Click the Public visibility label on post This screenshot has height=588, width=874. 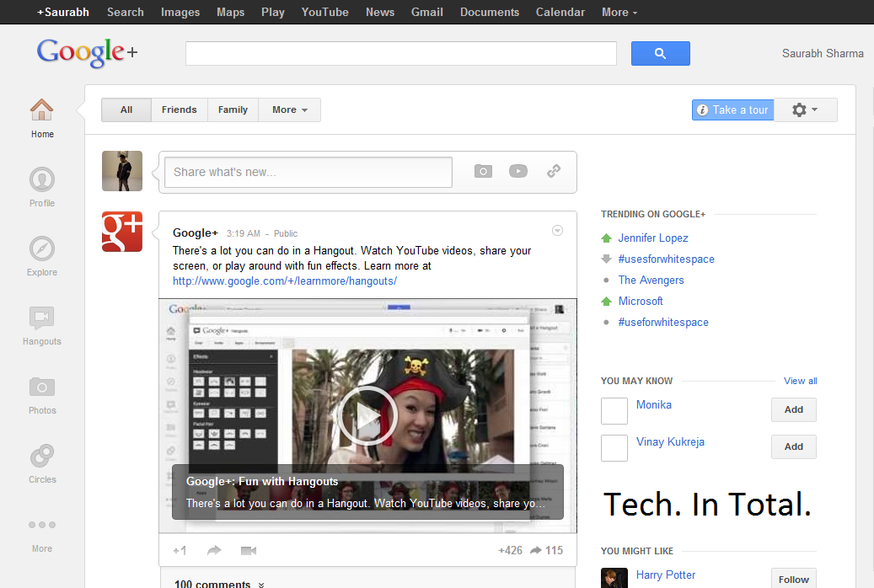[x=286, y=233]
